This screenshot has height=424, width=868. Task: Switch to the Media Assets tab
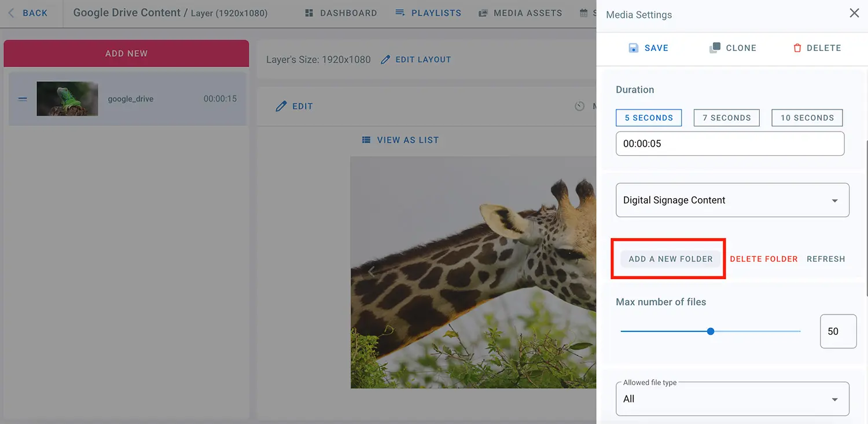[x=520, y=13]
